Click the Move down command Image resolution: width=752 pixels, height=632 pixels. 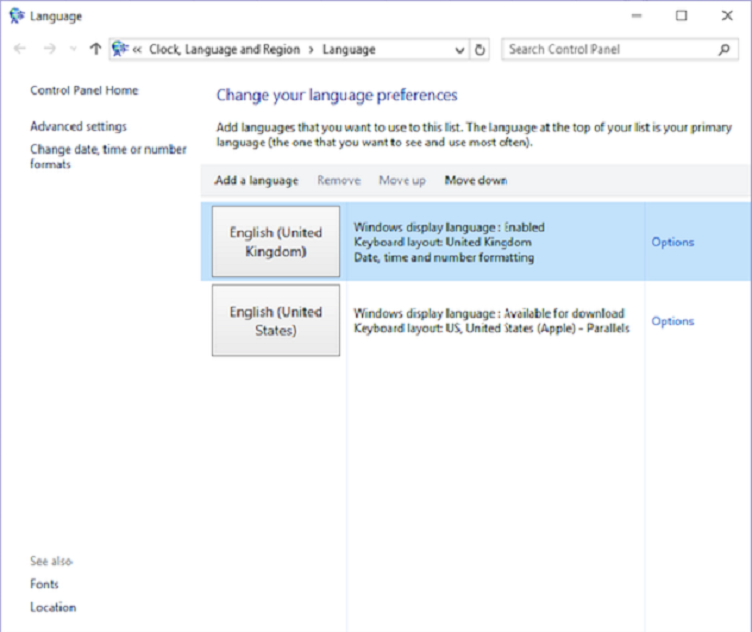[476, 180]
